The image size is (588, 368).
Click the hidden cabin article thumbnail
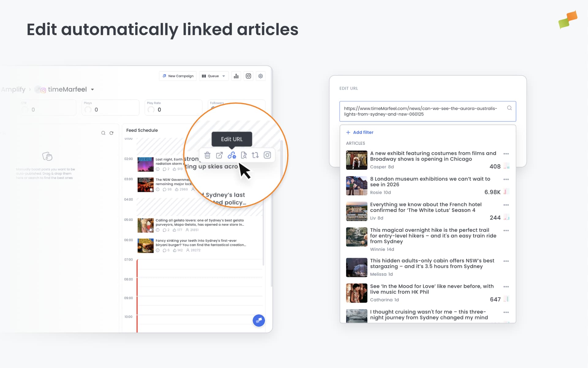pyautogui.click(x=356, y=267)
